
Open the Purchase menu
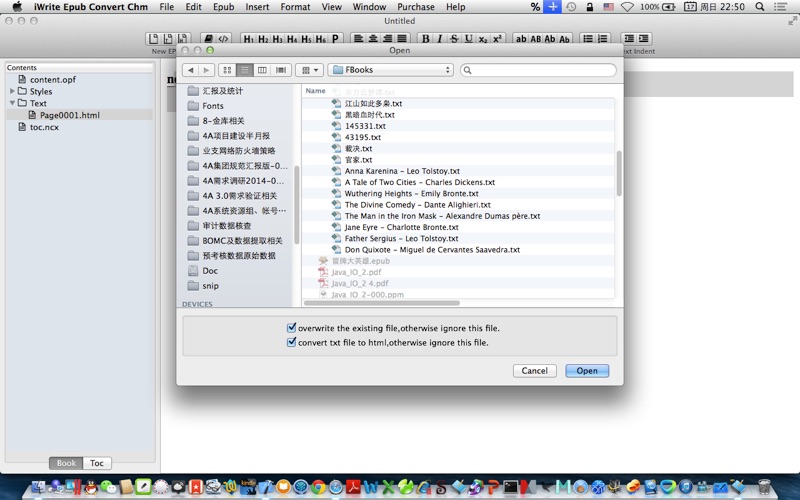(x=416, y=7)
